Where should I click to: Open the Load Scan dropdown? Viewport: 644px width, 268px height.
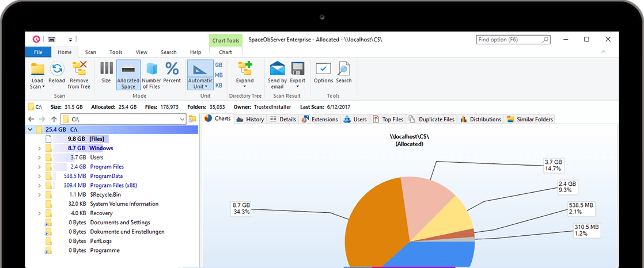point(37,75)
